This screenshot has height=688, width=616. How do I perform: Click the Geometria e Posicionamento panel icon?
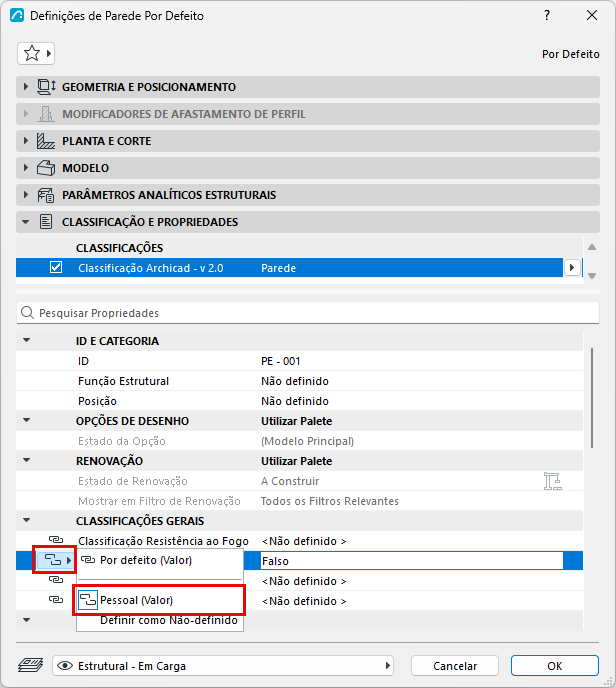46,87
